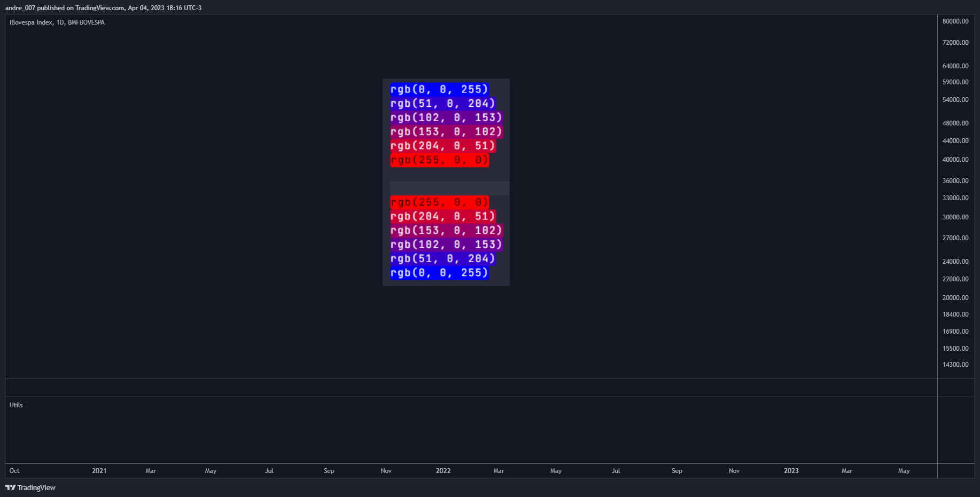Choose rgb(255, 0, 0) cell in lower table
The width and height of the screenshot is (980, 497).
[439, 202]
